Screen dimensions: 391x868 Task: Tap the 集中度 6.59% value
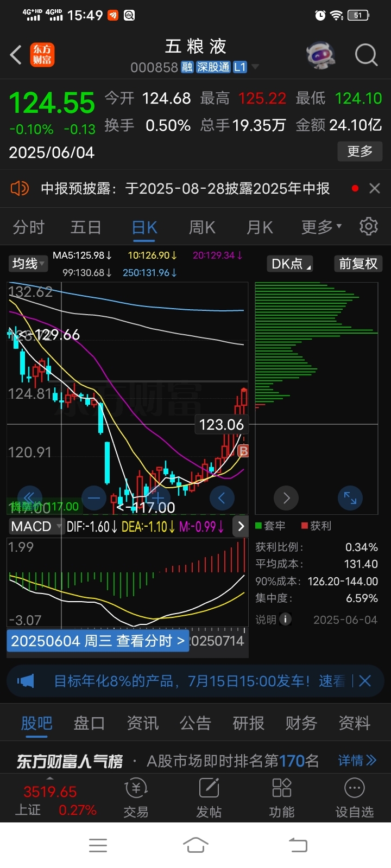[362, 598]
